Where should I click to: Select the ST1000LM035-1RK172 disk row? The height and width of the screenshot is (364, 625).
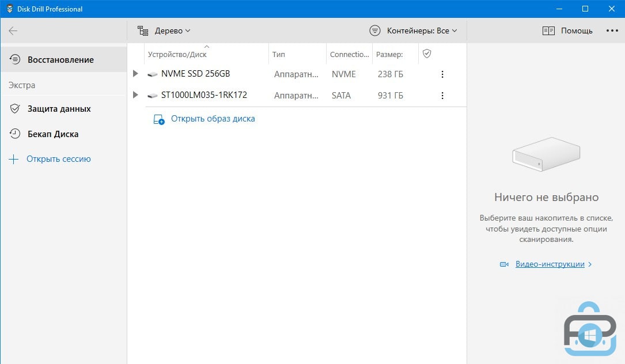tap(204, 95)
